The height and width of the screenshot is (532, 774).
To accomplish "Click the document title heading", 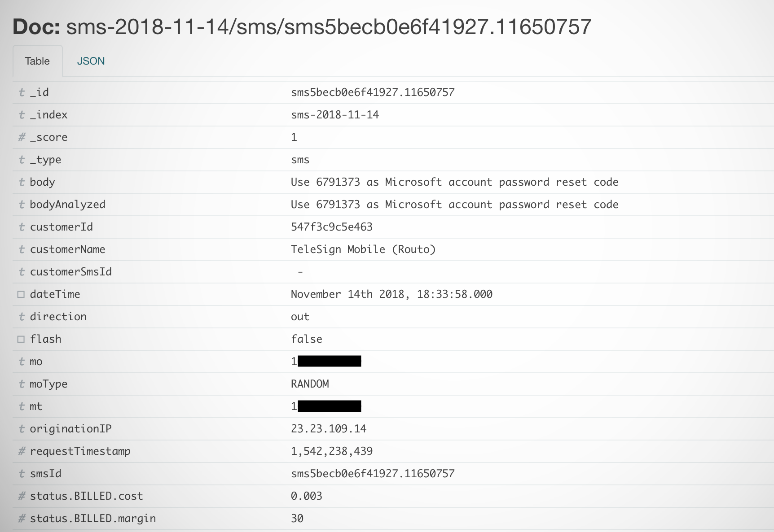I will coord(302,27).
